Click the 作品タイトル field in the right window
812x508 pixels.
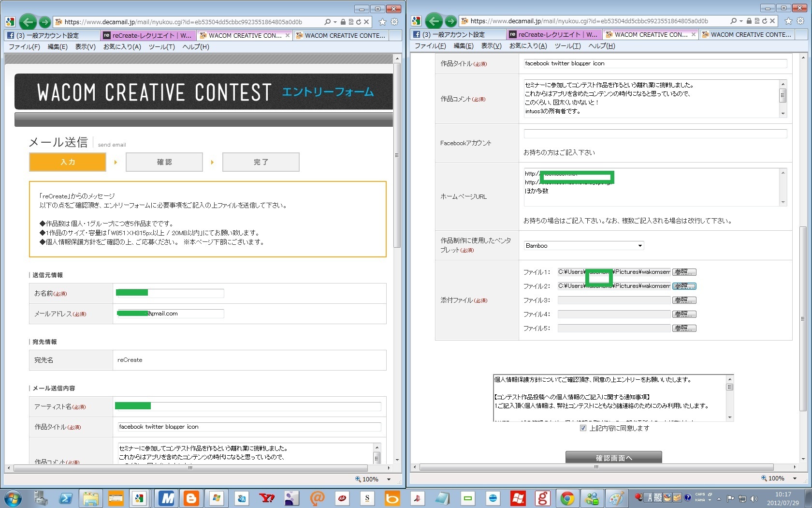click(x=655, y=63)
